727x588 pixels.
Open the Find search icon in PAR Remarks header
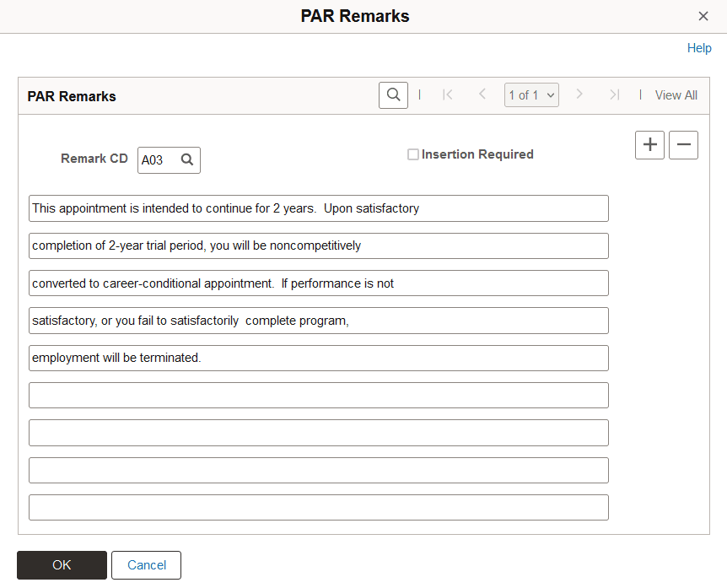393,94
